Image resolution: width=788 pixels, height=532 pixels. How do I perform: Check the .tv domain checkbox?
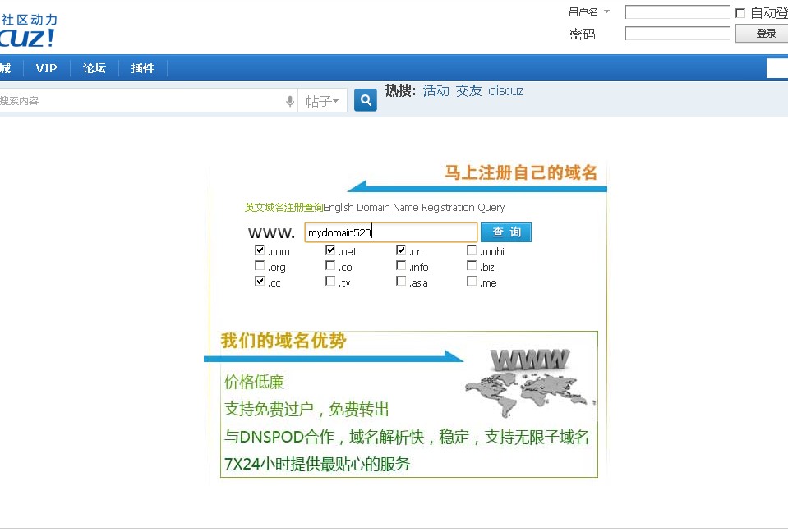330,281
